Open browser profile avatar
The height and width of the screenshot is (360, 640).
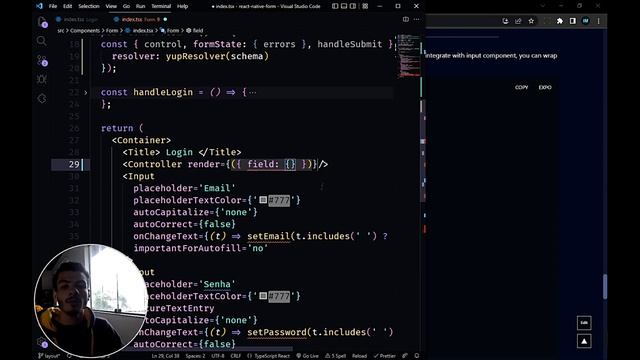click(586, 21)
